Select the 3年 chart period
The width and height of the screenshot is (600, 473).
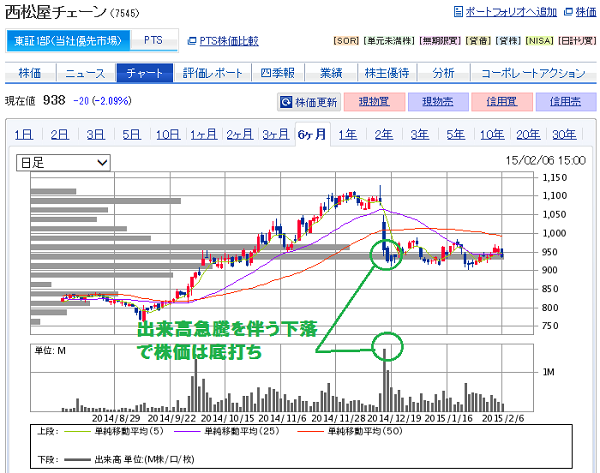point(420,135)
